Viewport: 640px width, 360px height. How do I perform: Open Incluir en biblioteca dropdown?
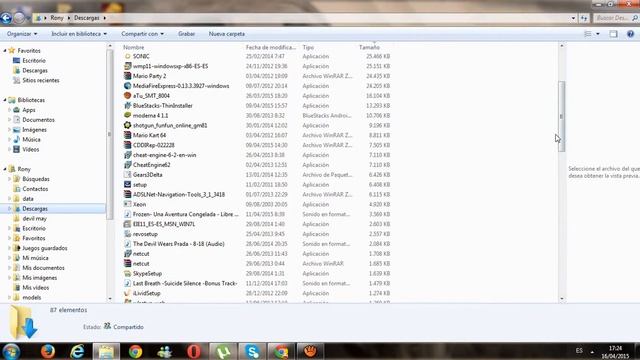pyautogui.click(x=79, y=34)
